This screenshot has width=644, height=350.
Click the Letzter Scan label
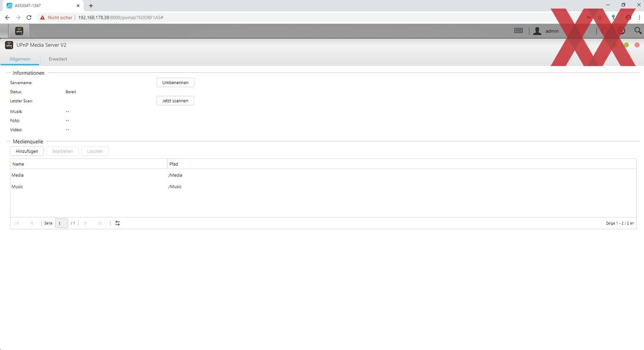[x=21, y=101]
